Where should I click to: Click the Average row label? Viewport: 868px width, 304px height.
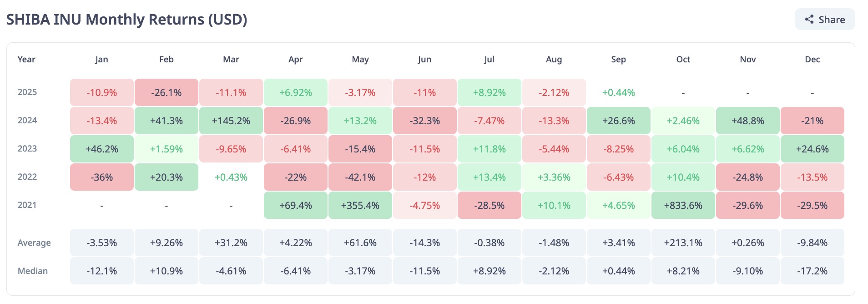tap(34, 243)
